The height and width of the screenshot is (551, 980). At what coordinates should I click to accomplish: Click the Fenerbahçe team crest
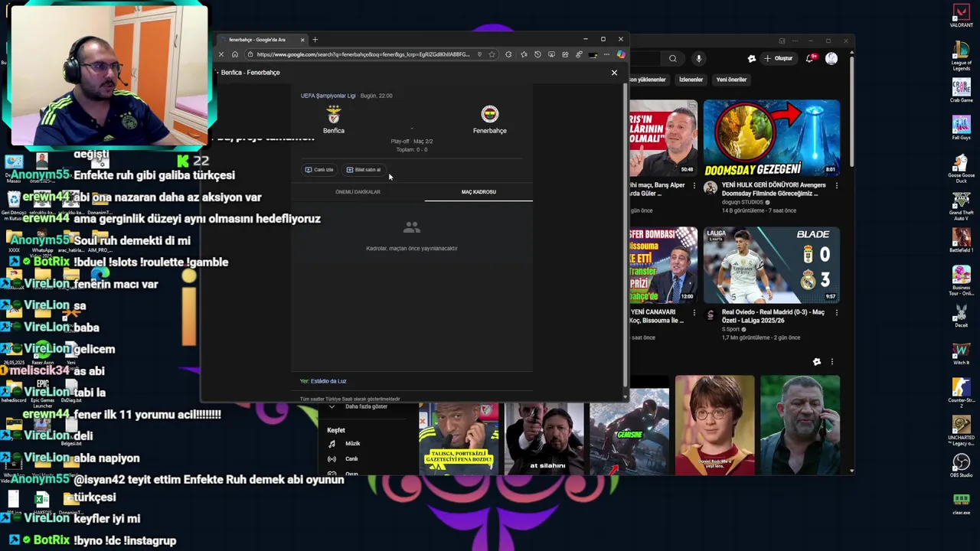click(x=490, y=114)
